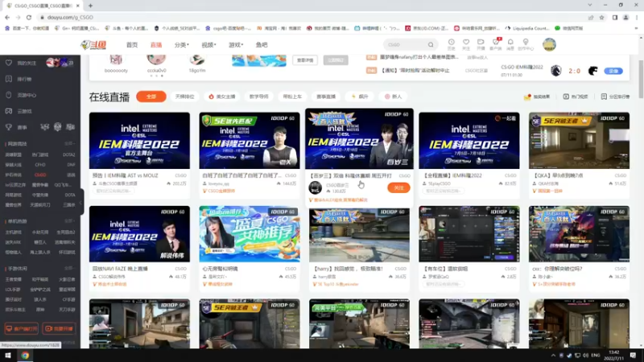Image resolution: width=644 pixels, height=362 pixels.
Task: Expand the 游戏 games dropdown
Action: (236, 45)
